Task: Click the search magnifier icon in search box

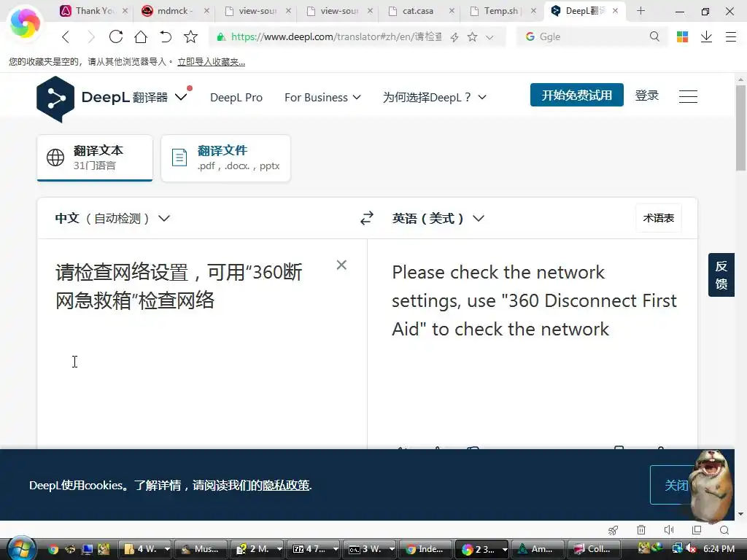Action: point(654,36)
